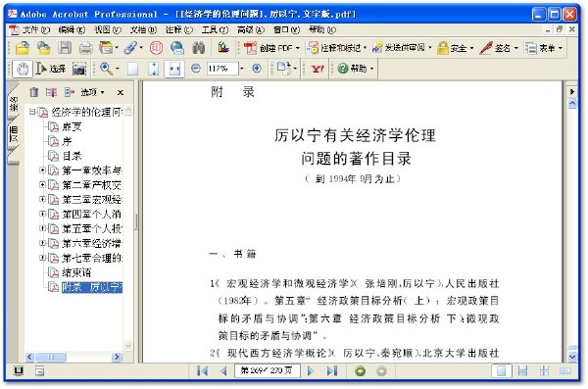Select Single Page layout
The image size is (588, 389).
pos(502,371)
